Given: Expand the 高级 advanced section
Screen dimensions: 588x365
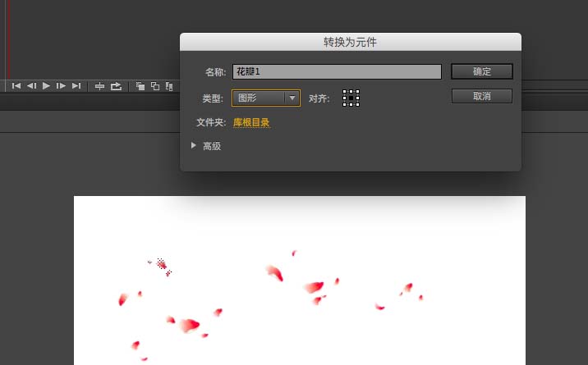Looking at the screenshot, I should point(194,145).
